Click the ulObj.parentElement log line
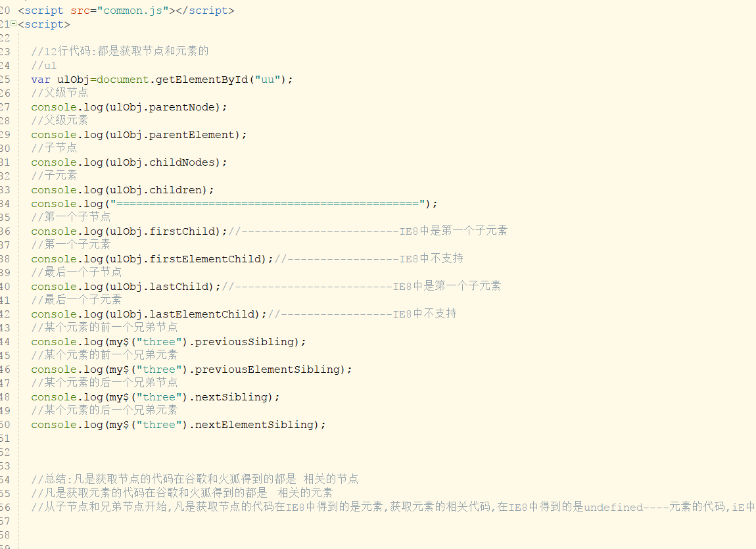This screenshot has height=549, width=756. (x=139, y=135)
